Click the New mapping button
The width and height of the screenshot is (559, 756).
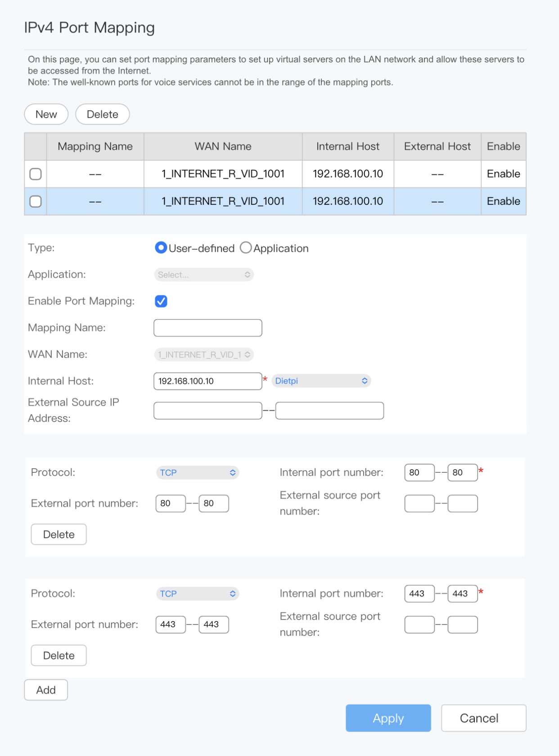point(46,114)
